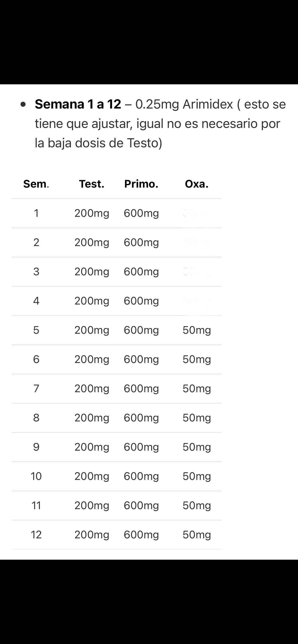Tap the "0.25mg Arimidex" text
The height and width of the screenshot is (644, 298).
[x=184, y=104]
